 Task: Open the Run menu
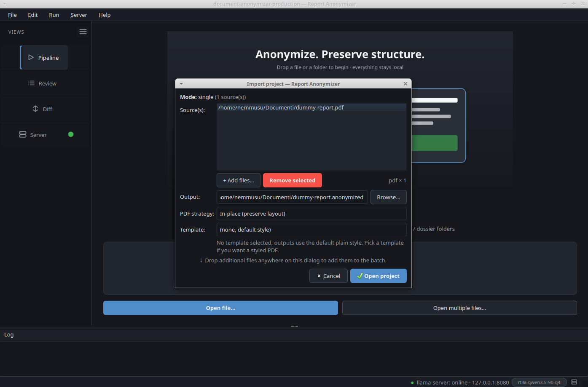pos(54,15)
